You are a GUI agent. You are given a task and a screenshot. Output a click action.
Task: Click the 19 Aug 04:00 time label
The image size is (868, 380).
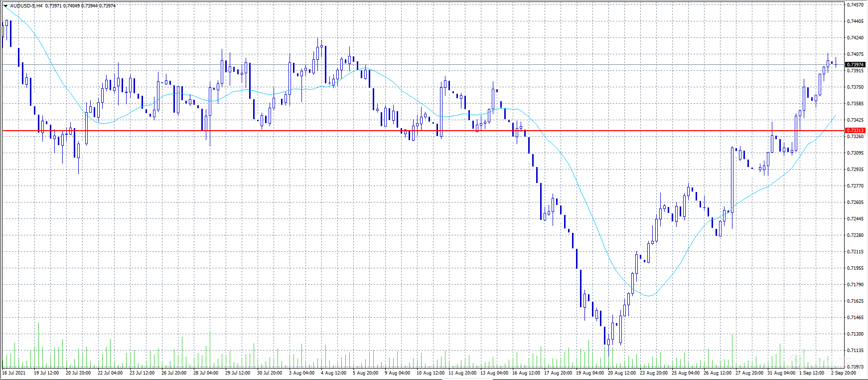pos(589,373)
